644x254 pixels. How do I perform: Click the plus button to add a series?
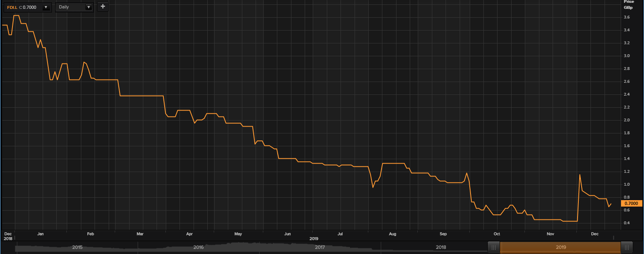point(103,6)
